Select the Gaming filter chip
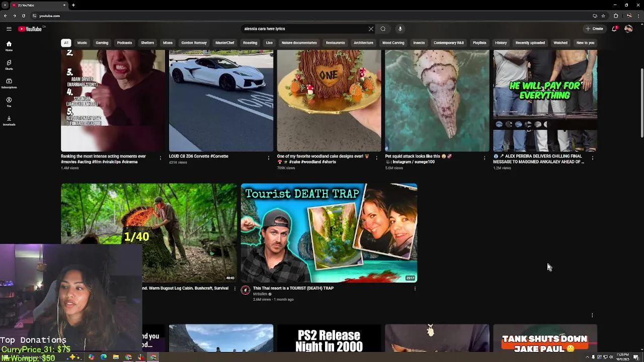This screenshot has height=362, width=644. pos(102,43)
